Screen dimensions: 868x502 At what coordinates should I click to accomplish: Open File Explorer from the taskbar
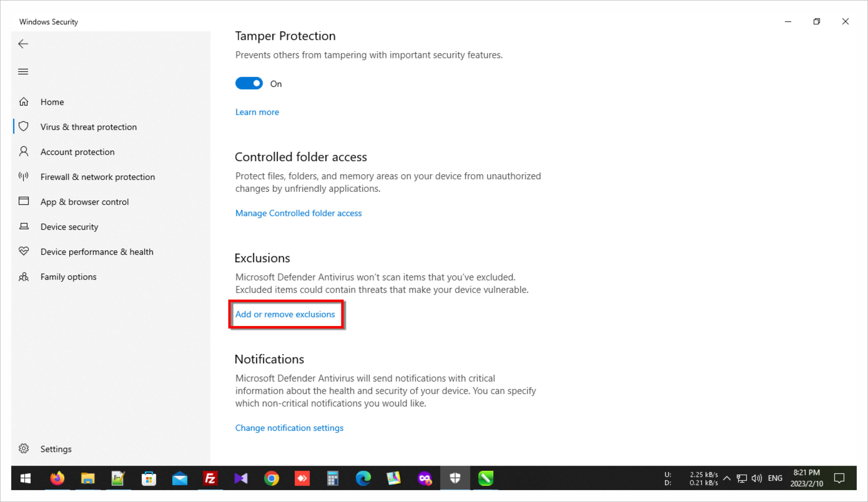(x=88, y=478)
